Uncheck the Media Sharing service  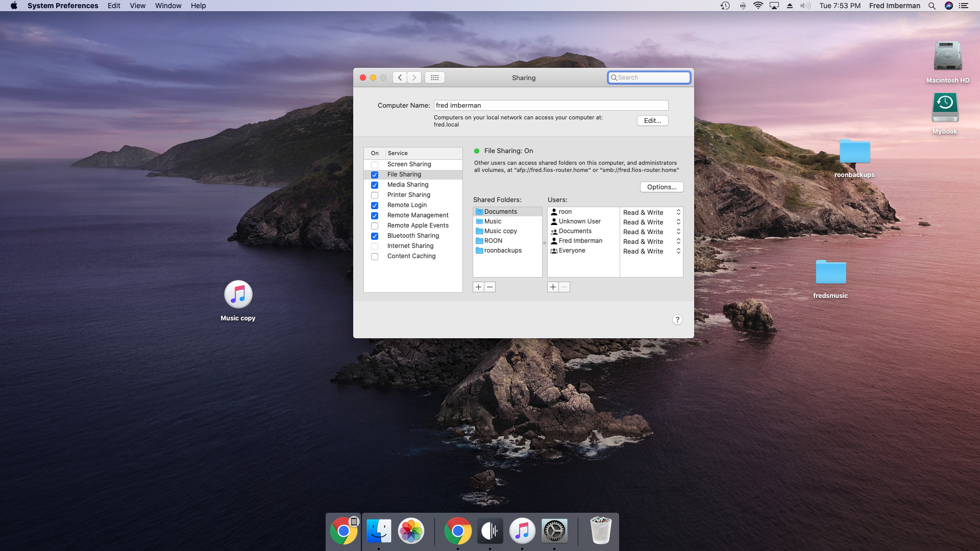[x=375, y=185]
